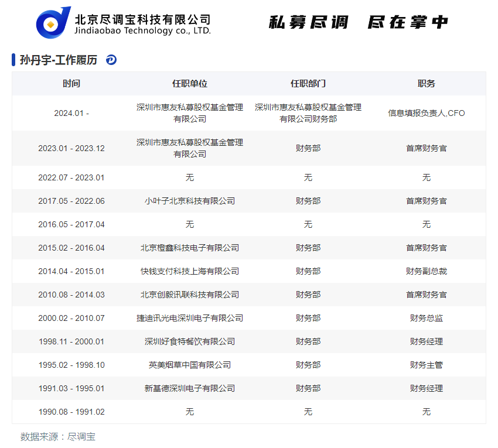
Task: Click the 财务主管 position cell
Action: tap(426, 365)
